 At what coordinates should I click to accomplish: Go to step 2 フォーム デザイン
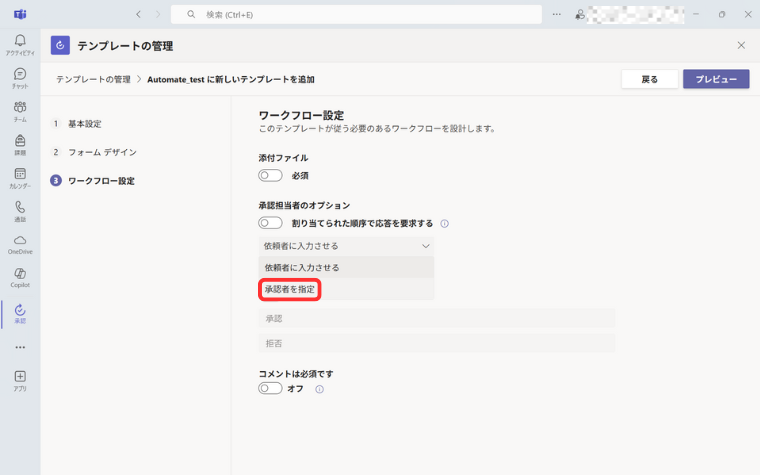click(x=94, y=152)
